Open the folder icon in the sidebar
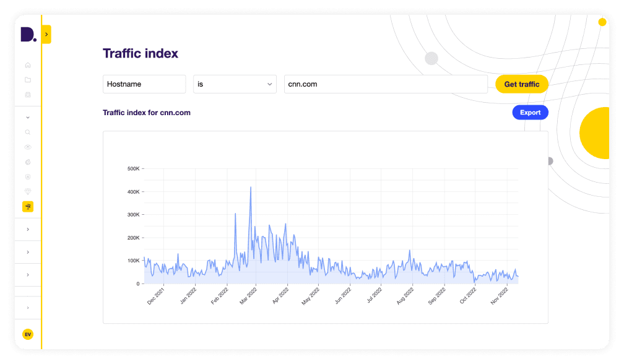This screenshot has height=364, width=624. point(28,80)
